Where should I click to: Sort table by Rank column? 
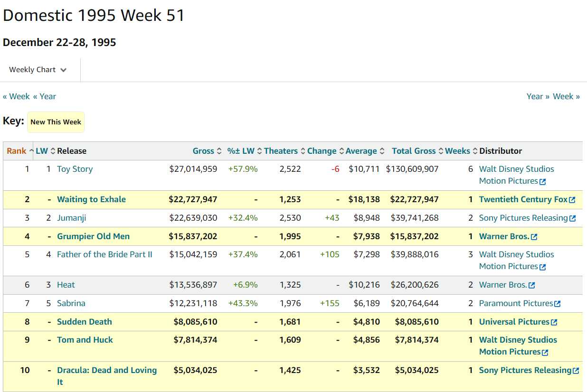point(17,151)
